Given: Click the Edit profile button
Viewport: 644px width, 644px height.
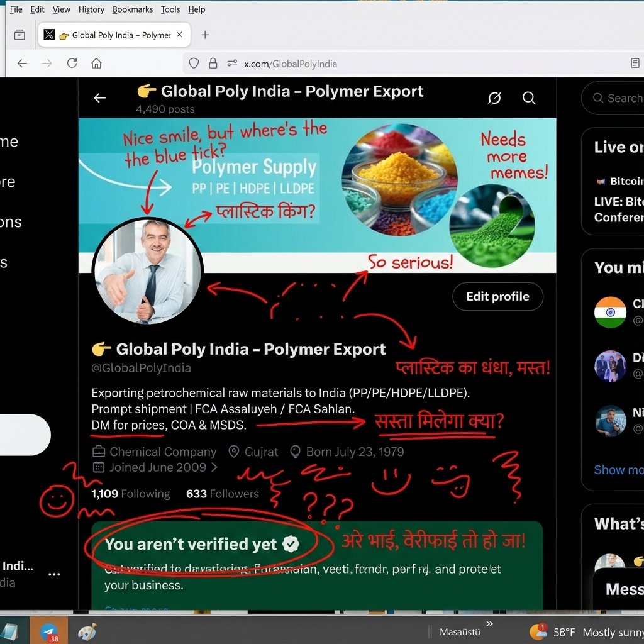Looking at the screenshot, I should 497,296.
